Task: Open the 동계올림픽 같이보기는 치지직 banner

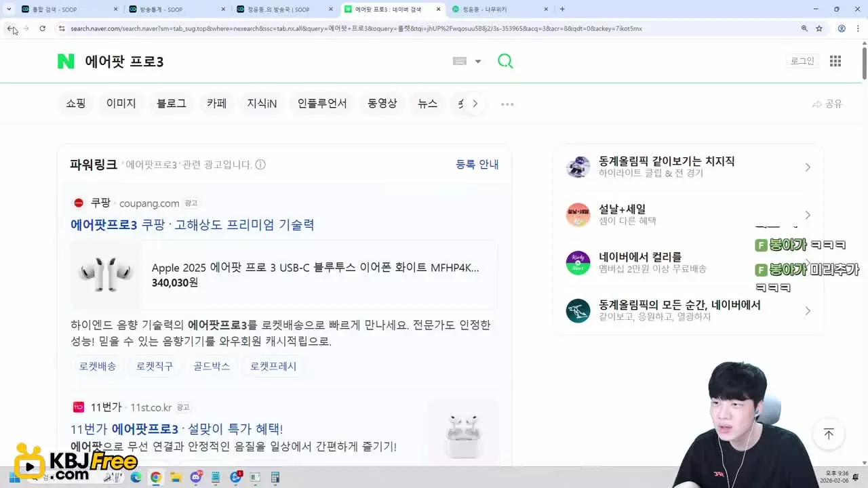Action: (x=688, y=167)
